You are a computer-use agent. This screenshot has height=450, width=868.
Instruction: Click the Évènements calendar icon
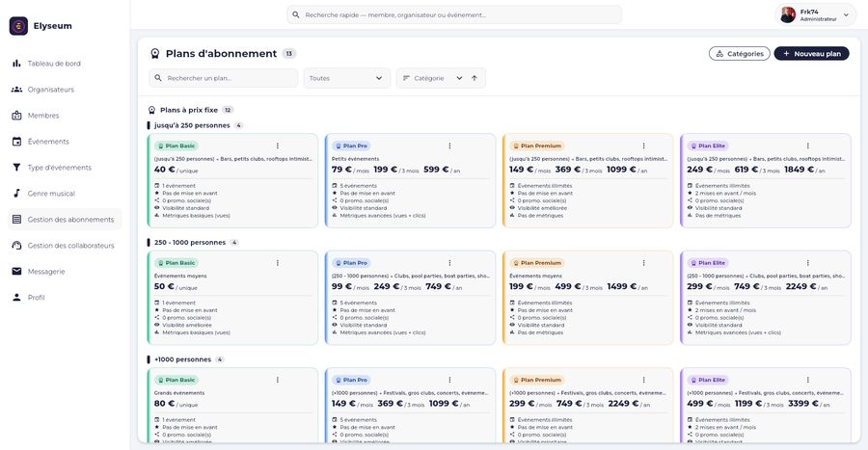(16, 142)
